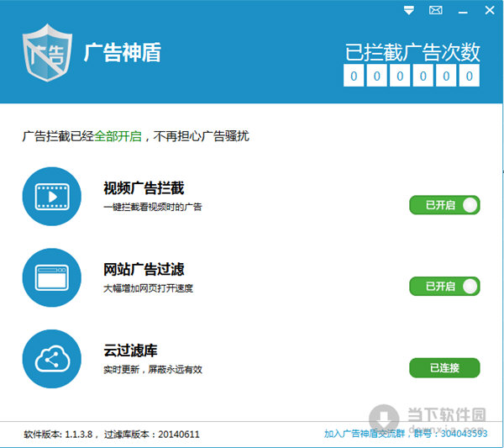Click 过滤库版本：20140611 text
This screenshot has width=504, height=448.
click(152, 435)
